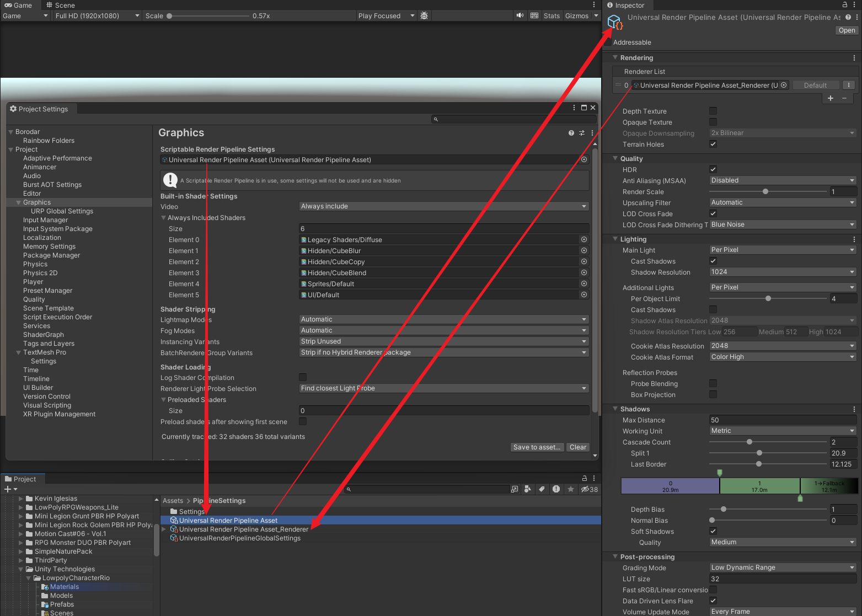Open the preset sliders icon in Graphics settings header
Image resolution: width=862 pixels, height=616 pixels.
coord(582,133)
